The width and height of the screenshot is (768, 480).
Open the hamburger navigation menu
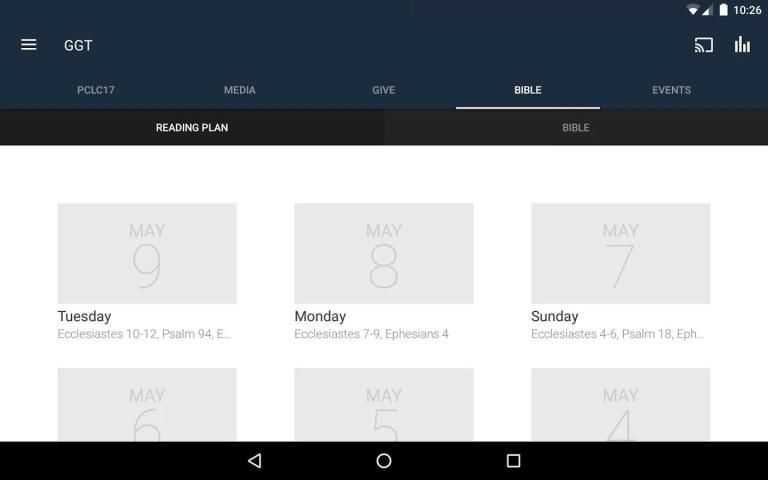[x=29, y=45]
